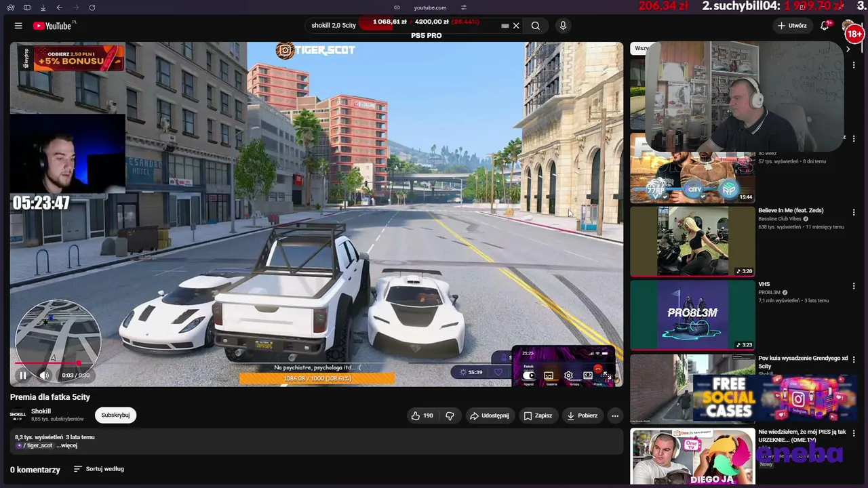The width and height of the screenshot is (868, 488).
Task: Start voice search with the microphone
Action: (563, 26)
